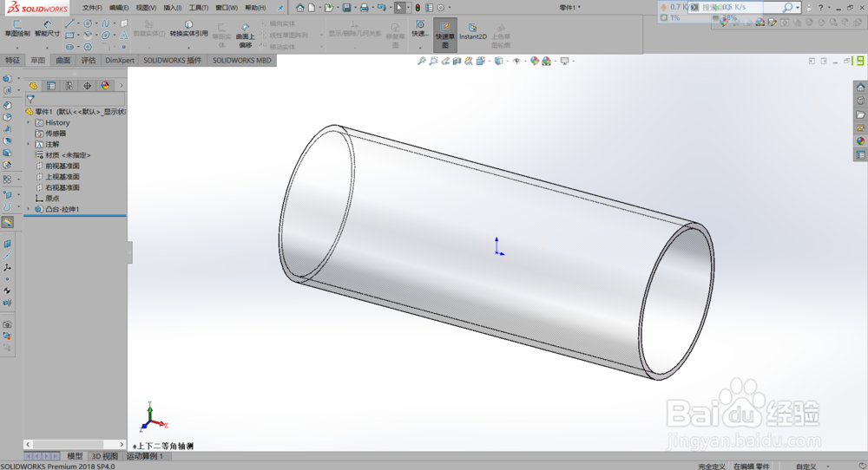Open the 编辑(E) menu
The height and width of the screenshot is (470, 868).
tap(119, 8)
